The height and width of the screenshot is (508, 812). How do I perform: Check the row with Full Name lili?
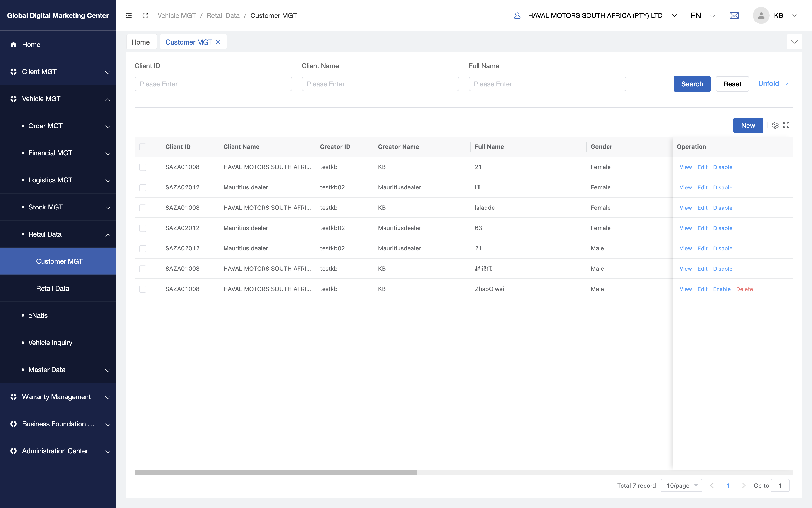pos(143,187)
